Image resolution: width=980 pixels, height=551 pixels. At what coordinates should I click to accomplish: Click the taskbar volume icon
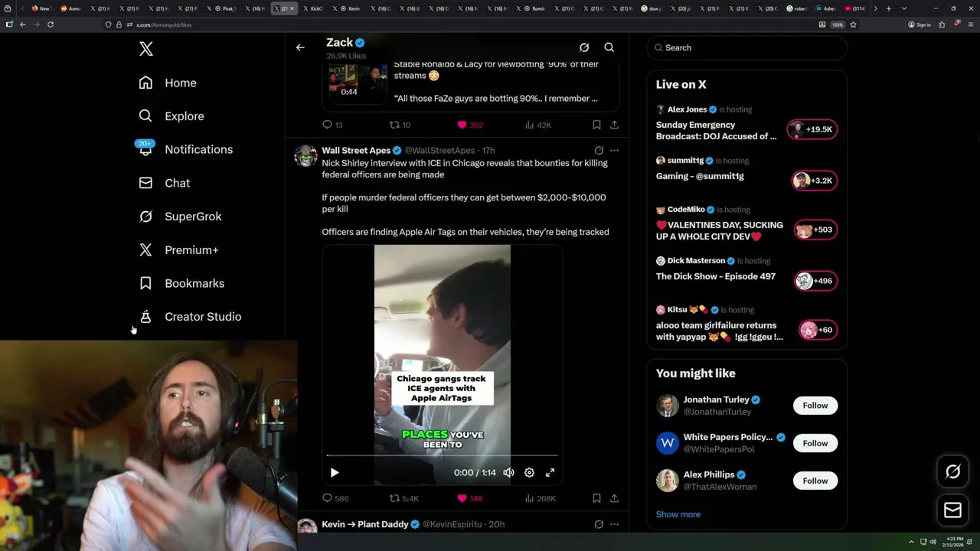click(933, 542)
